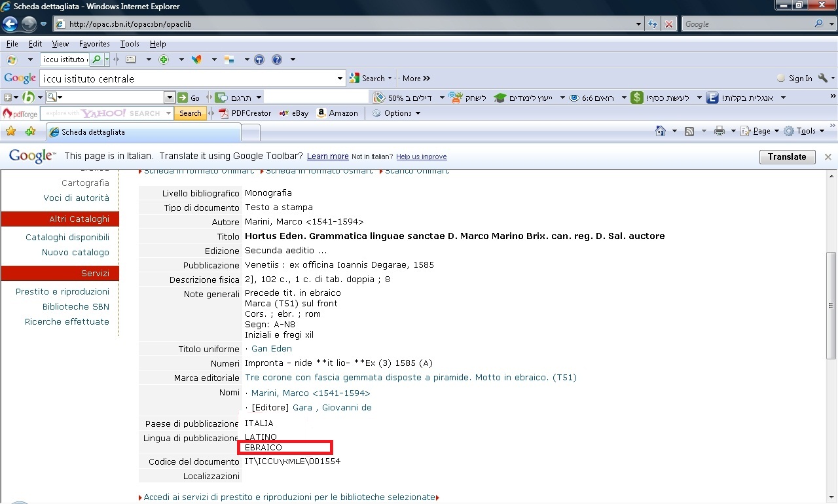838x504 pixels.
Task: Open the Gan Eden uniform title link
Action: 271,349
